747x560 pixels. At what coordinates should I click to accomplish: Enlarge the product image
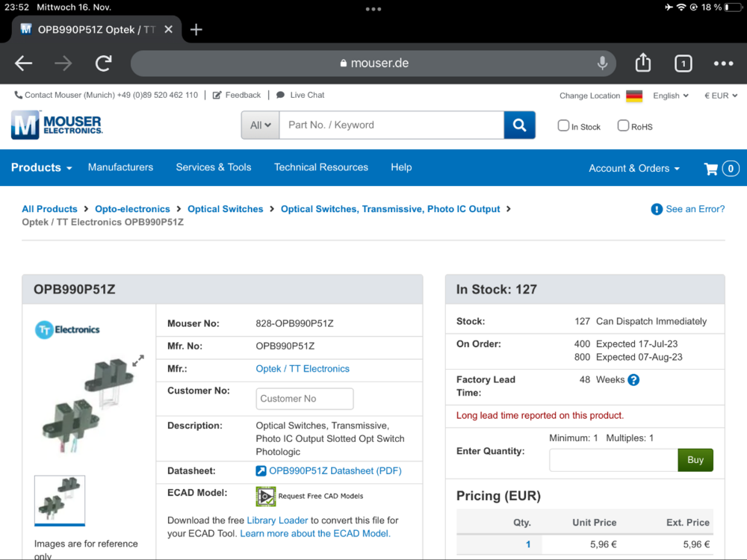(x=138, y=361)
